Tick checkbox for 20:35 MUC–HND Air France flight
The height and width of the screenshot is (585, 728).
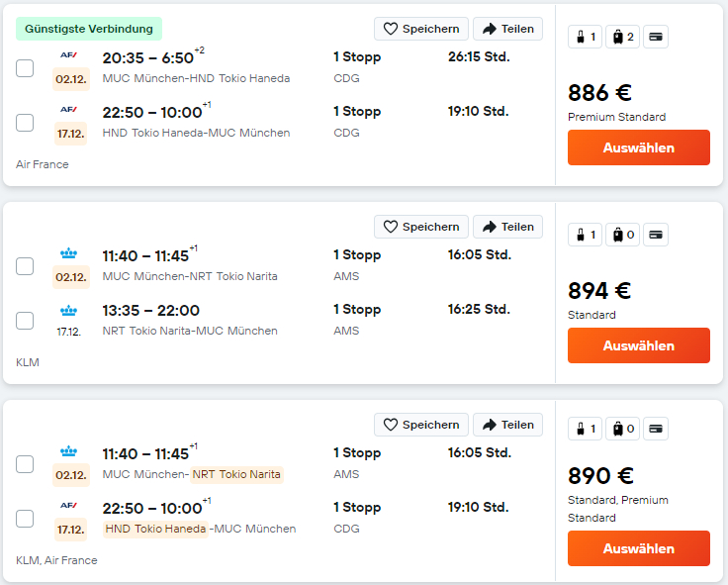click(x=25, y=68)
